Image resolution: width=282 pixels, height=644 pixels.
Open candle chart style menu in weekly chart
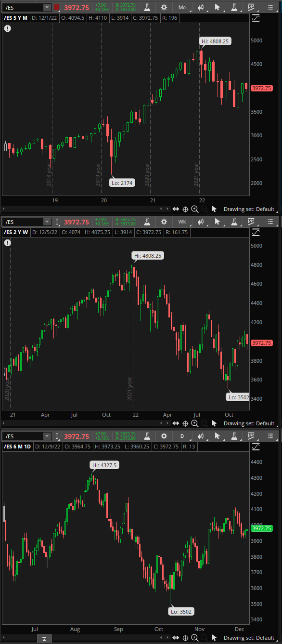click(201, 222)
